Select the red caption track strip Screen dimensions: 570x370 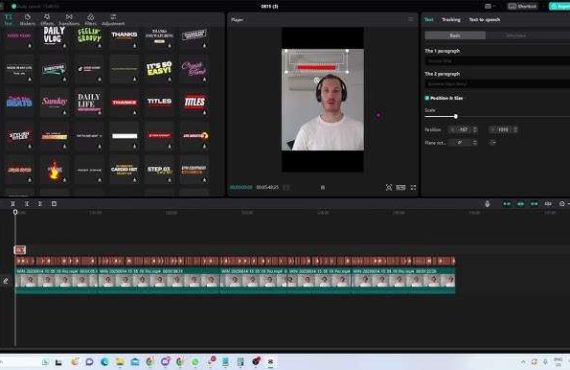[235, 261]
